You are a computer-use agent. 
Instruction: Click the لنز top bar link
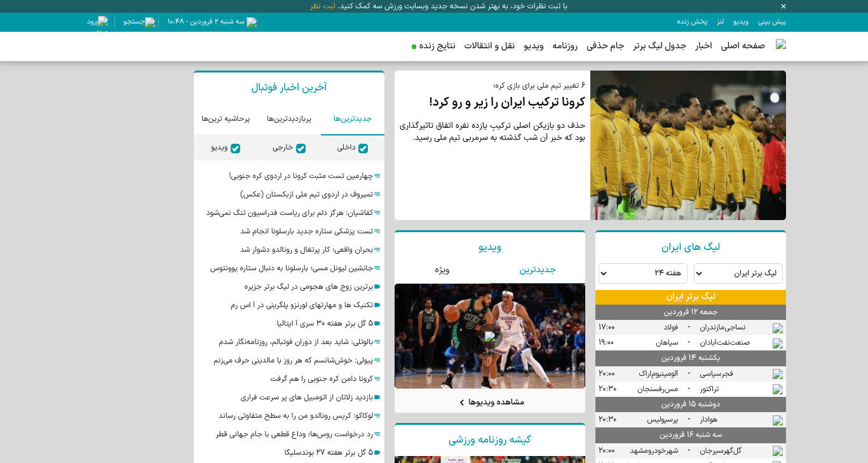pos(721,22)
